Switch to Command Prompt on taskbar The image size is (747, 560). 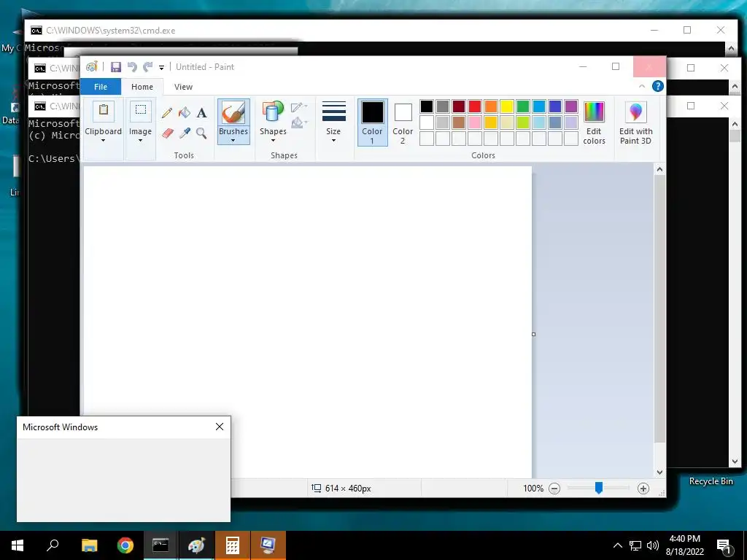[160, 545]
